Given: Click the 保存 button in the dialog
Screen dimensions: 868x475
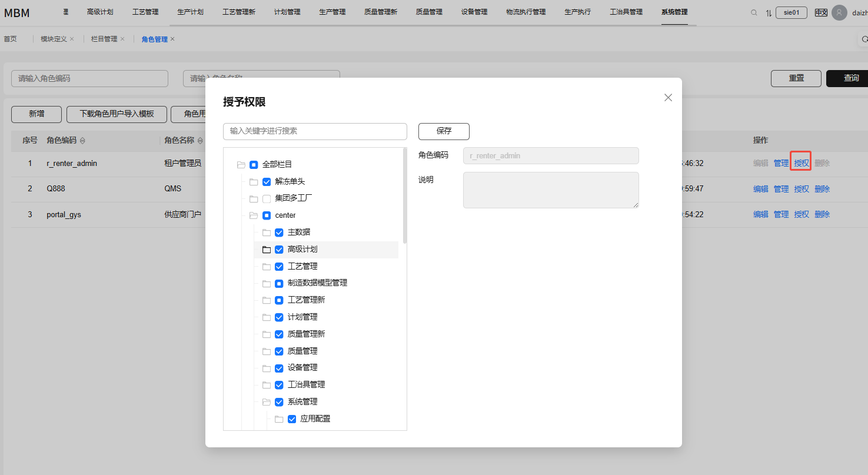Looking at the screenshot, I should click(x=444, y=131).
